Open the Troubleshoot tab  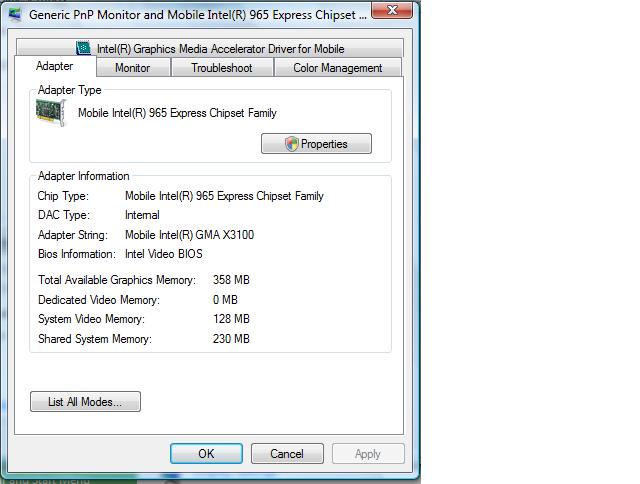(x=222, y=68)
